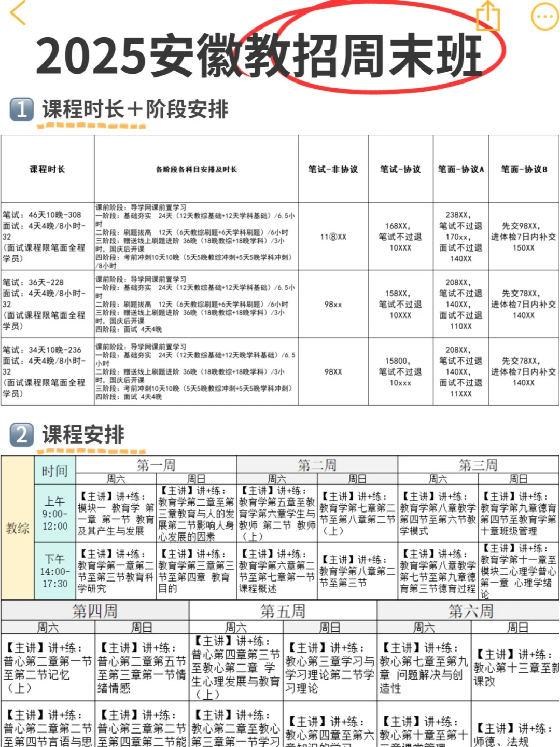Tap cell 教心第七章至第九章 问题解决与创造性
Screen dimensions: 560x747
424,668
